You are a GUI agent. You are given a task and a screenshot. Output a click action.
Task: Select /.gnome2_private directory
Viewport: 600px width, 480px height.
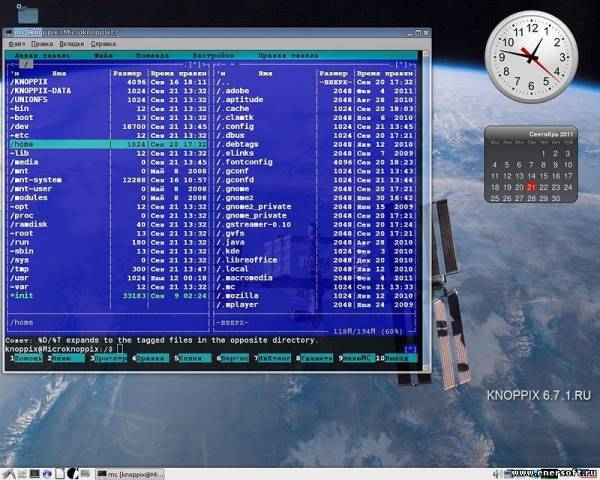[x=315, y=207]
